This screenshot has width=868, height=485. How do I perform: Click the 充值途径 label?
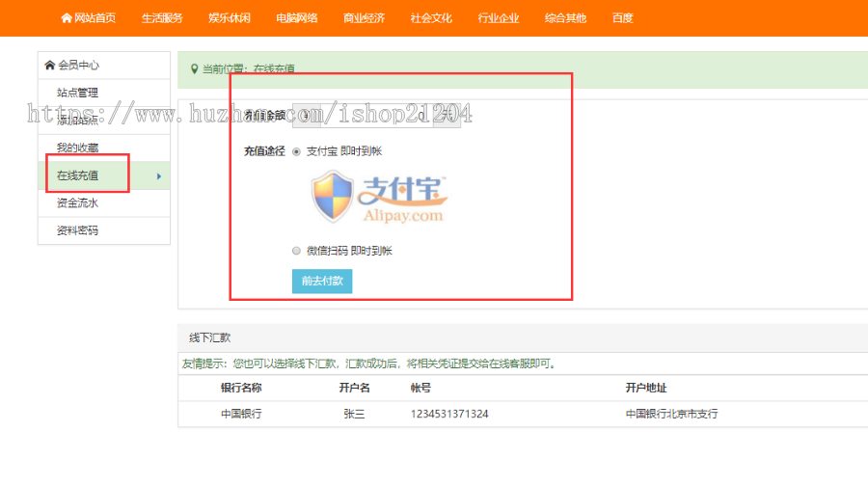pyautogui.click(x=264, y=151)
